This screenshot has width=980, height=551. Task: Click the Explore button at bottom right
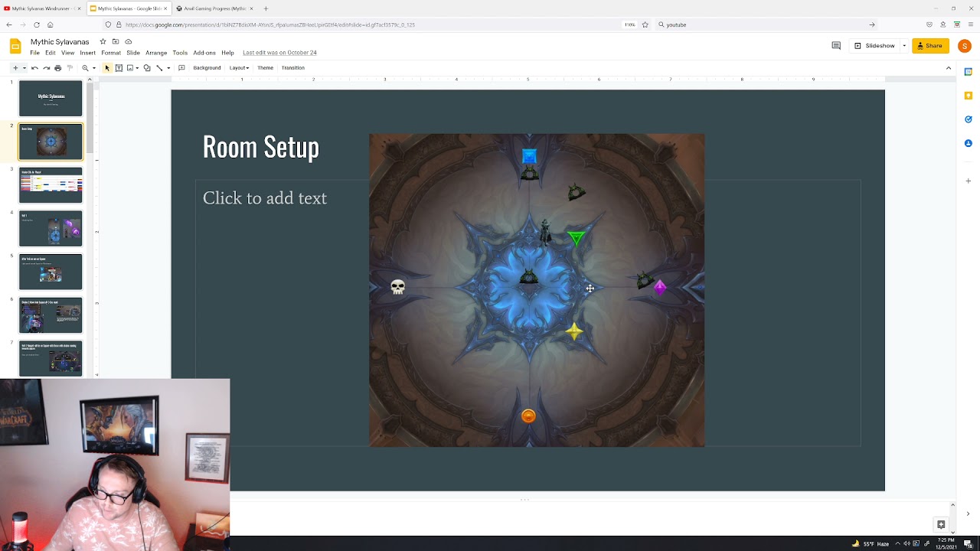941,524
